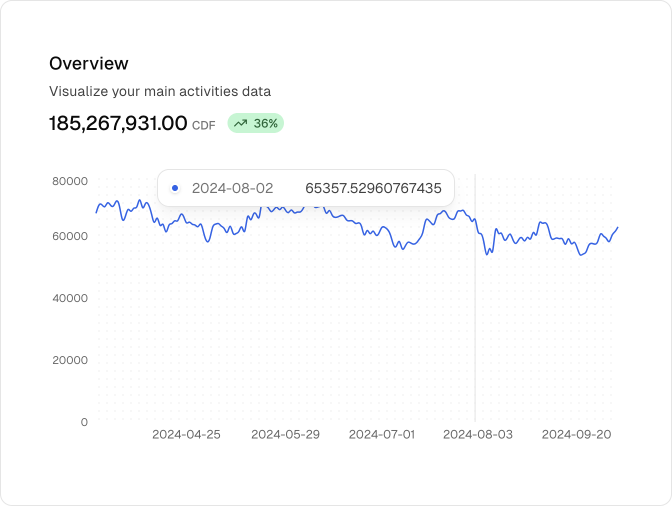Screen dimensions: 672x506
Task: Click the CDF currency label
Action: [x=204, y=126]
